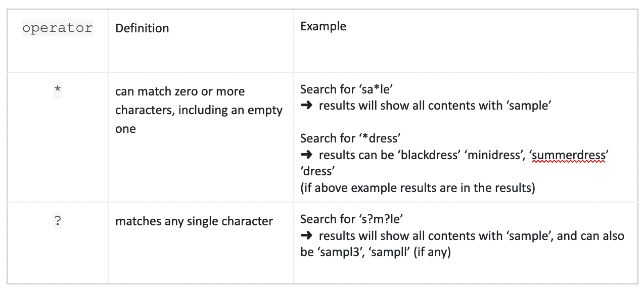Click the arrow before 'results can be blackdress'
The height and width of the screenshot is (293, 644).
[307, 155]
